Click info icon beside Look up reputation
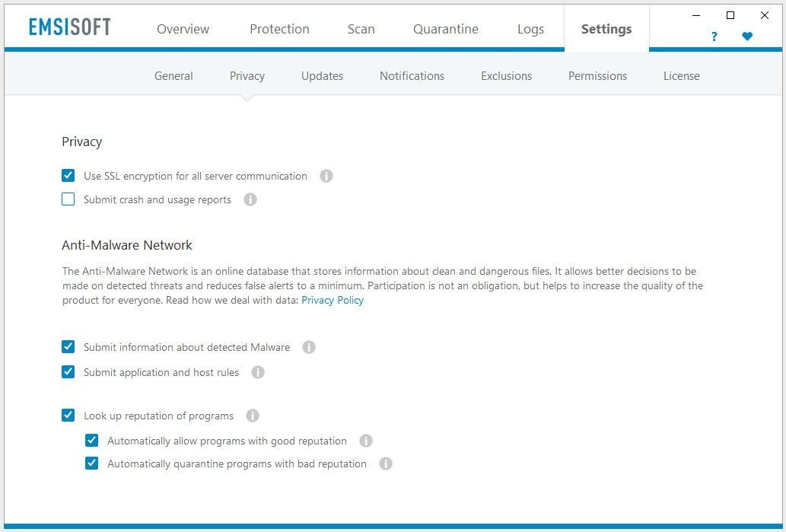The image size is (786, 532). coord(253,416)
